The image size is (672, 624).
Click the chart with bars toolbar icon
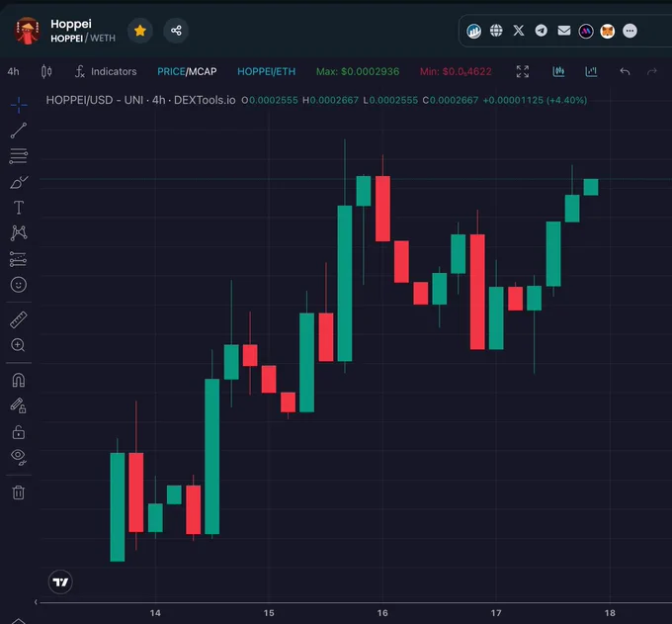[591, 71]
